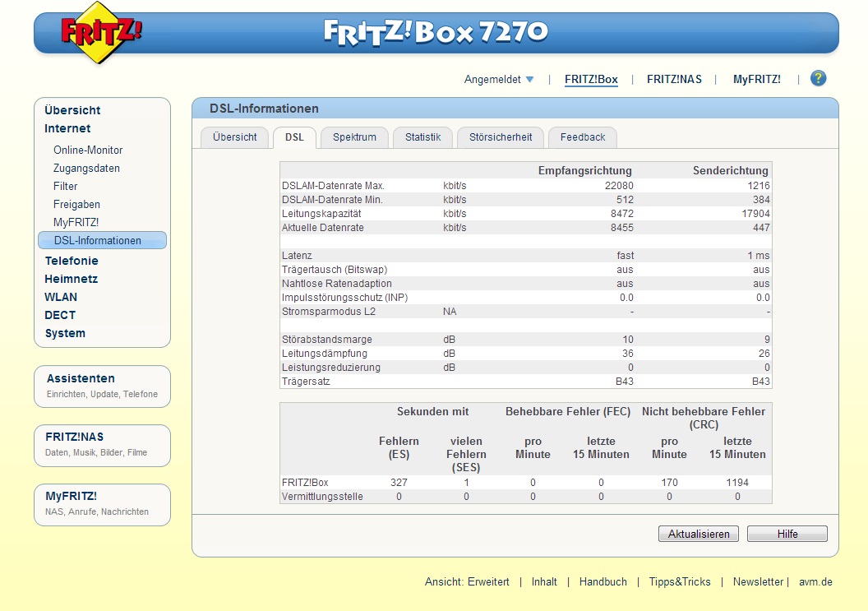The width and height of the screenshot is (868, 611).
Task: Go to Übersicht in the sidebar
Action: tap(72, 110)
